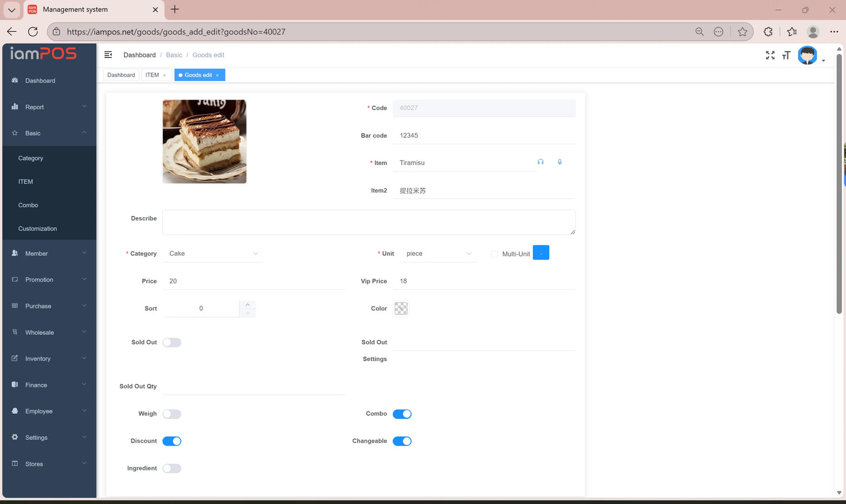846x504 pixels.
Task: Click the Dashboard icon in sidebar
Action: tap(15, 80)
